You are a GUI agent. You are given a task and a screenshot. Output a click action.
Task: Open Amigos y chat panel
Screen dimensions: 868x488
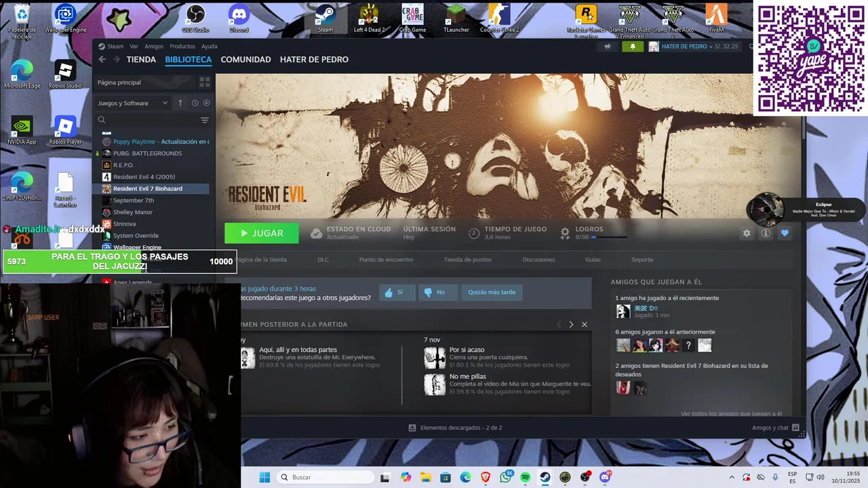pos(776,428)
